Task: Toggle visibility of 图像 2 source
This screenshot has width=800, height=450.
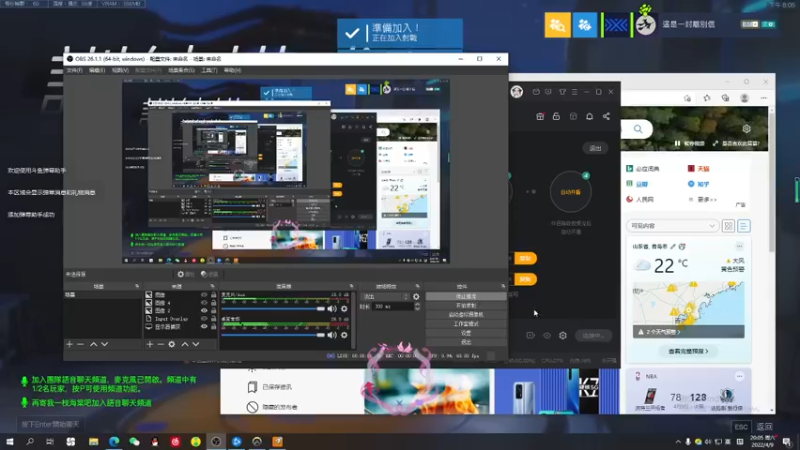Action: [204, 310]
